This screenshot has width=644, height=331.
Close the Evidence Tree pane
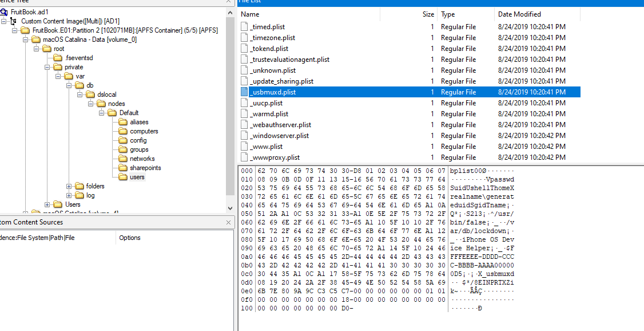coord(229,2)
